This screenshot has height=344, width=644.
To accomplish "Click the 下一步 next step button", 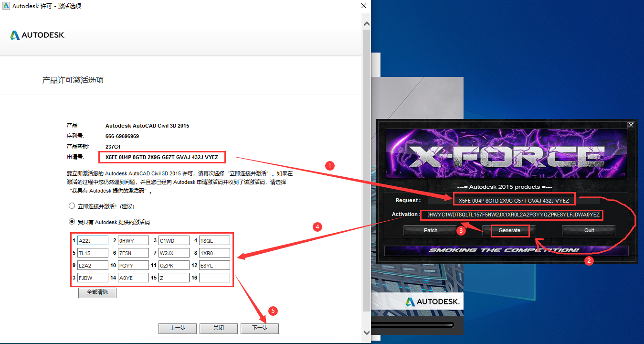I will (x=260, y=328).
